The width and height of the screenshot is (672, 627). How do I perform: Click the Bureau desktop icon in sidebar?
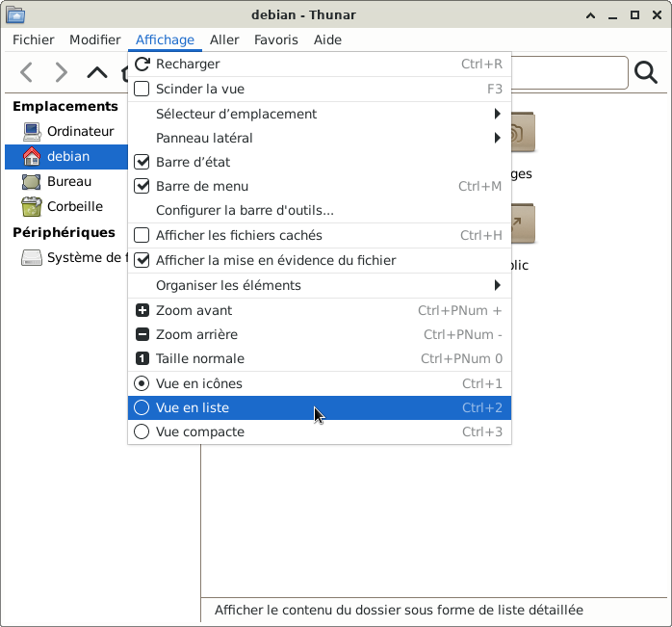tap(31, 182)
